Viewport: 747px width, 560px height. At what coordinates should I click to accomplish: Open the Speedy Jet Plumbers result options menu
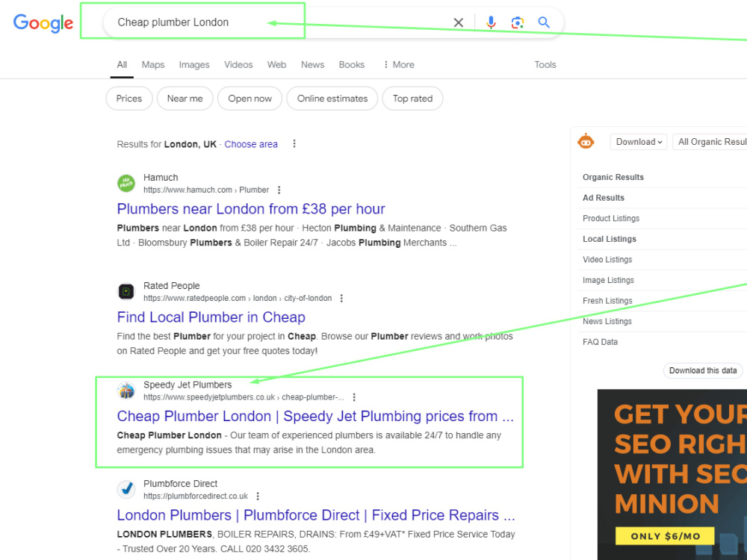coord(354,397)
